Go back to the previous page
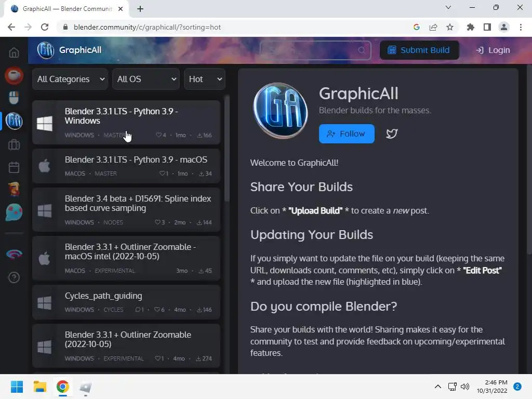The image size is (532, 399). [11, 27]
